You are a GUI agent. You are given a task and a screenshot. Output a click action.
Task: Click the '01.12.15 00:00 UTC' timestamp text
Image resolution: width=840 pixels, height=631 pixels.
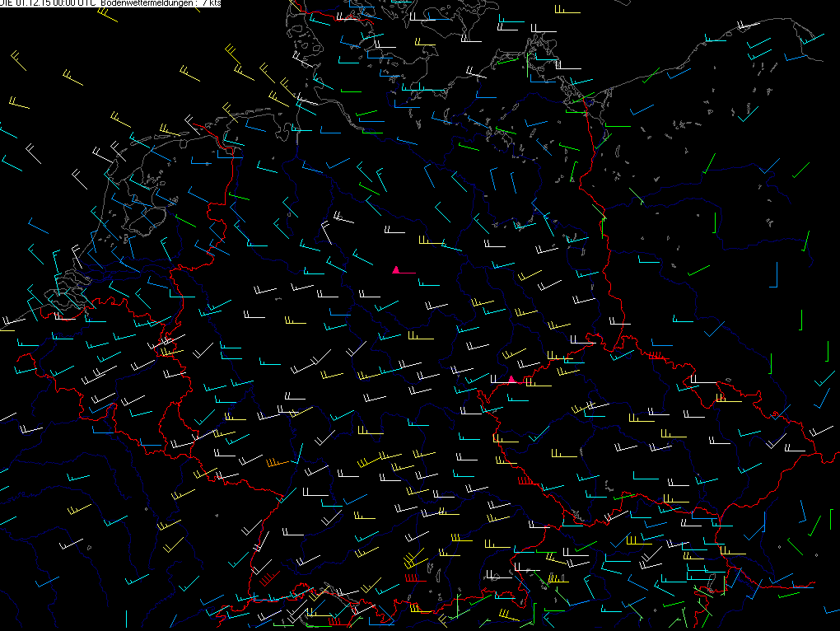[50, 4]
